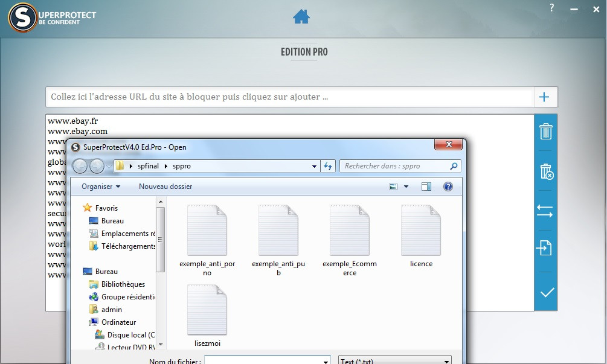Go to SuperProtect home screen icon

[x=301, y=17]
